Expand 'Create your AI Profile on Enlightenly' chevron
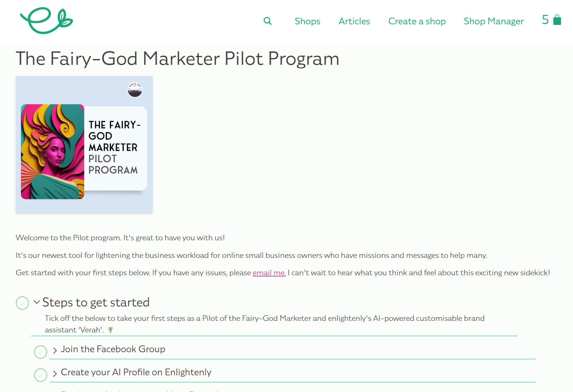This screenshot has width=573, height=392. (x=55, y=373)
